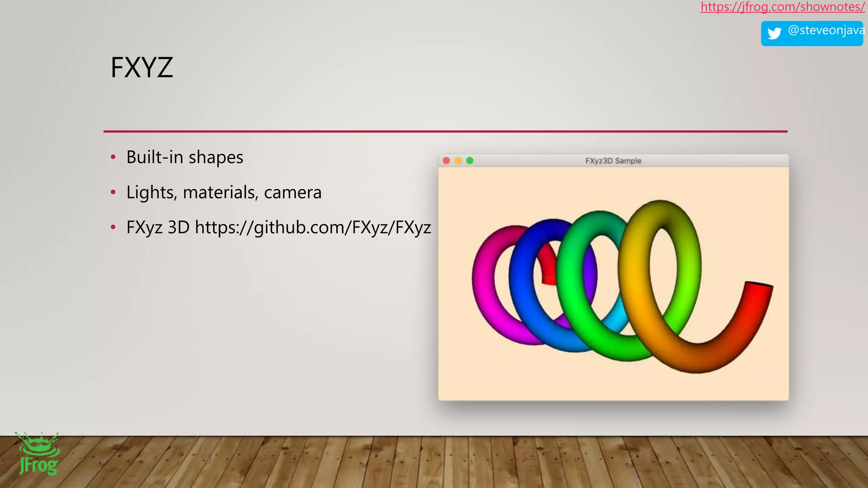868x488 pixels.
Task: Close the FXyz3D Sample window
Action: pos(446,161)
